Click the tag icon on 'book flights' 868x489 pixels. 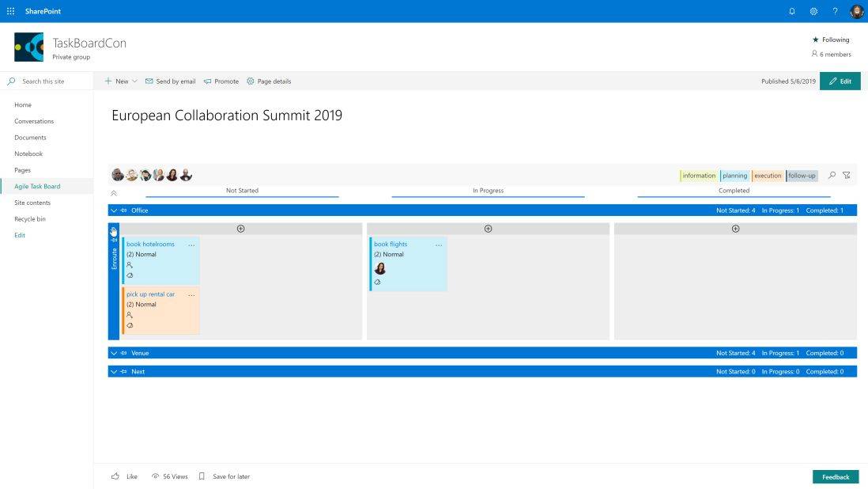tap(377, 282)
